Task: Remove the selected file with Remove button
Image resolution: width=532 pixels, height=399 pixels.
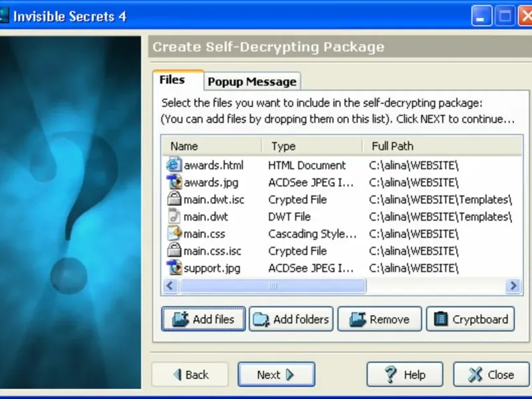Action: [380, 319]
